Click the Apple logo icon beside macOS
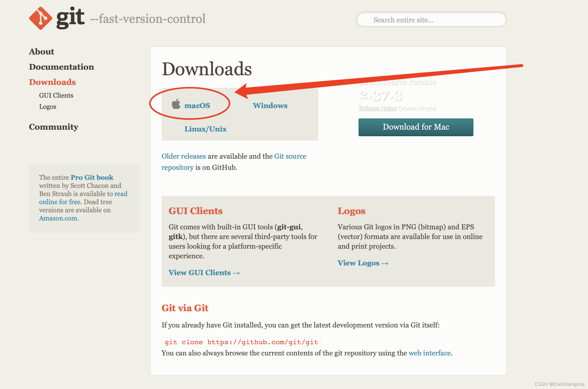The image size is (588, 389). click(176, 104)
